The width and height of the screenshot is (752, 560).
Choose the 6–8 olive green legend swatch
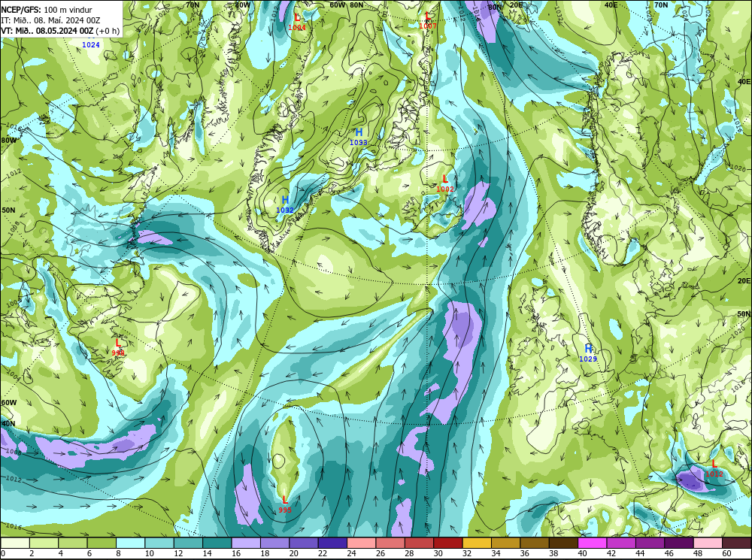[x=102, y=543]
